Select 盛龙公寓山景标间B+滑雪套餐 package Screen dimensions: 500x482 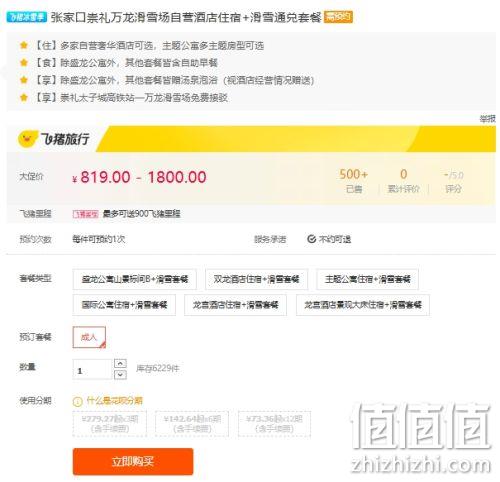135,279
